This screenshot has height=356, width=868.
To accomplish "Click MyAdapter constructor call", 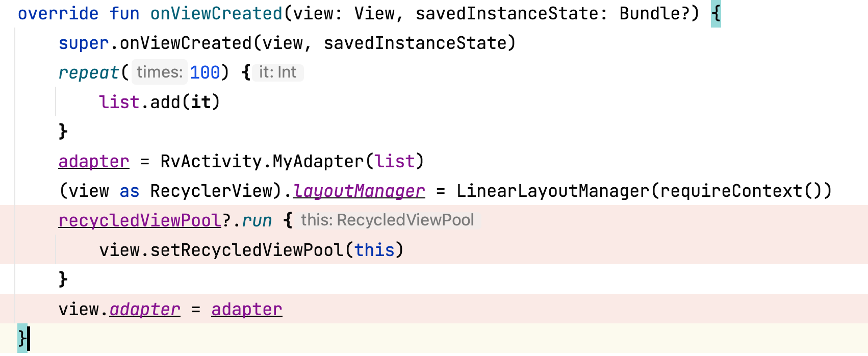I will (318, 162).
